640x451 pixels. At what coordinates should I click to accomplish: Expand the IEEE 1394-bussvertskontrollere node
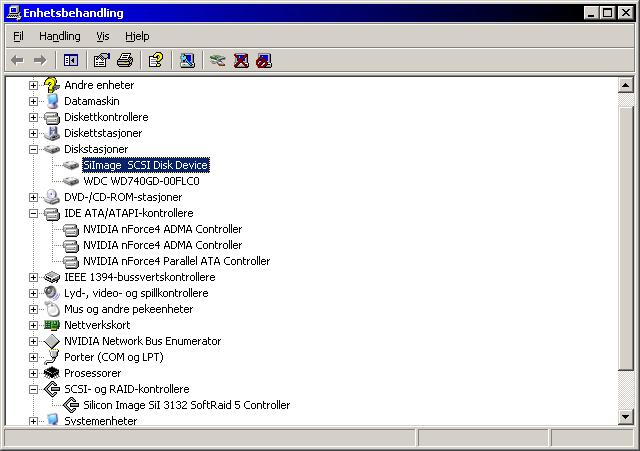tap(33, 278)
